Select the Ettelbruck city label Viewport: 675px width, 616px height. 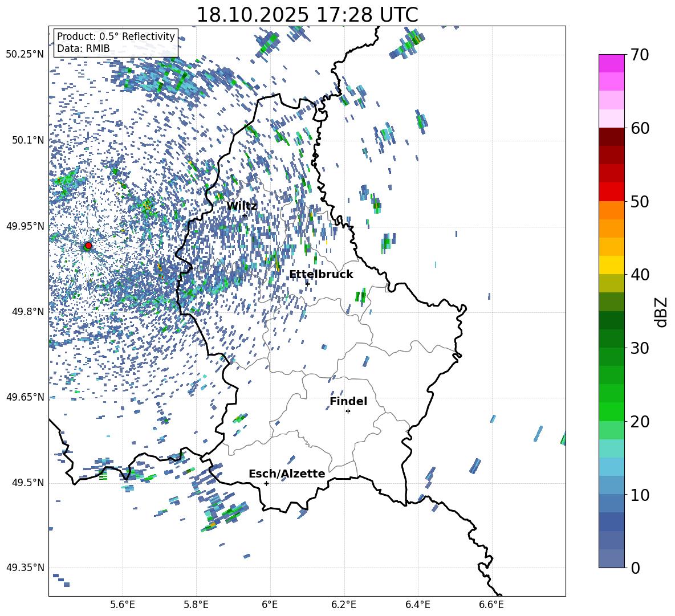pos(321,275)
